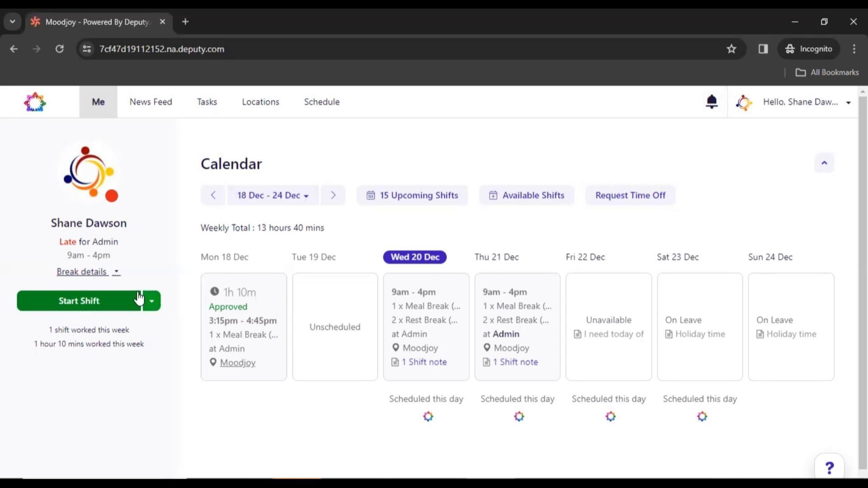Click Request Time Off

(630, 195)
